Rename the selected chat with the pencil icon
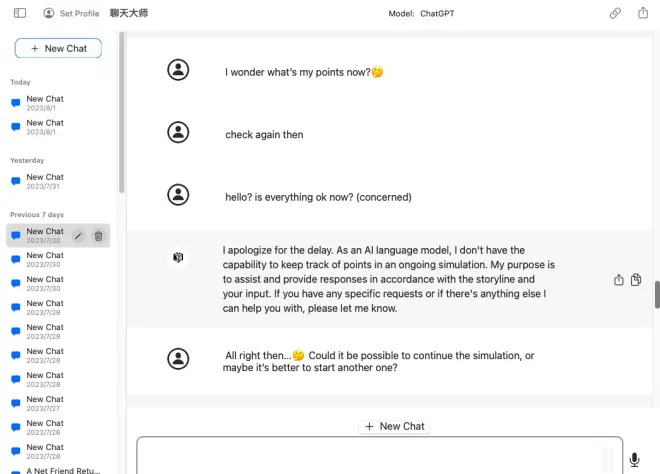Screen dimensions: 660x474 tap(79, 235)
